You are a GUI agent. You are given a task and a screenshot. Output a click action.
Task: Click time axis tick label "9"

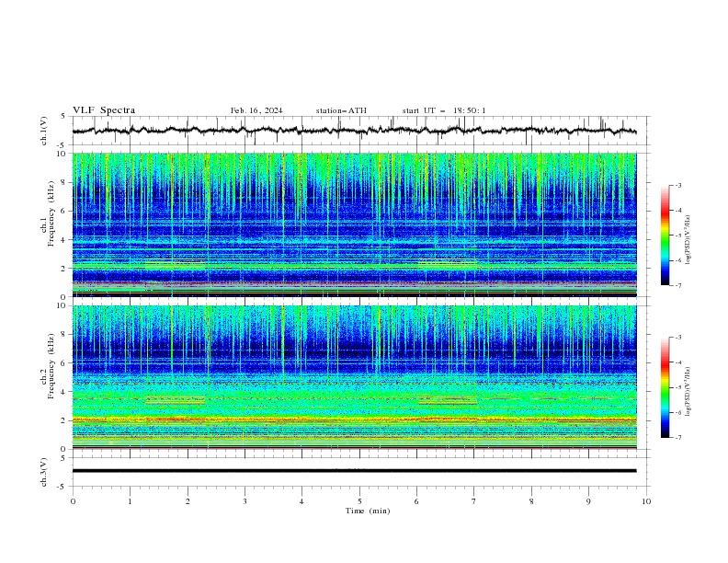coord(588,501)
